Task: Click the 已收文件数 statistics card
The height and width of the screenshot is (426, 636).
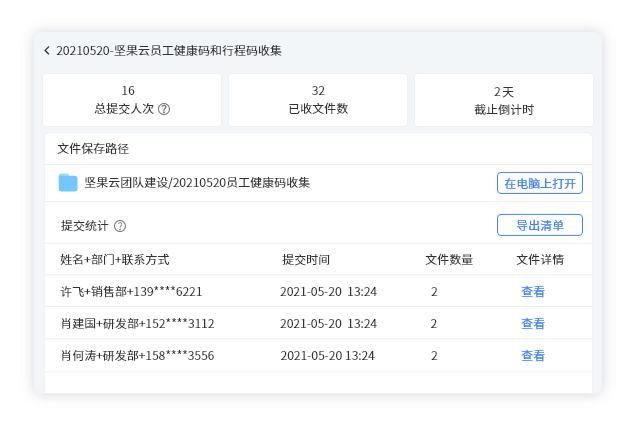Action: [317, 100]
